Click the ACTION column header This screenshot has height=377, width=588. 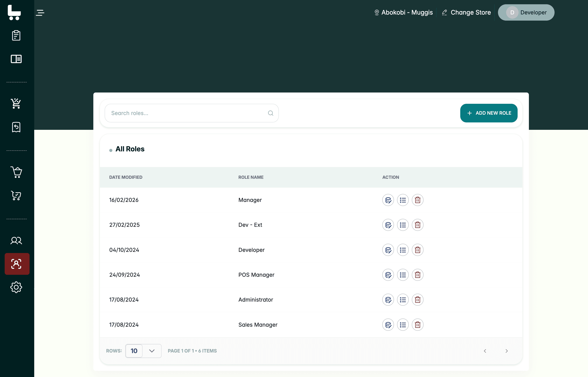click(391, 177)
